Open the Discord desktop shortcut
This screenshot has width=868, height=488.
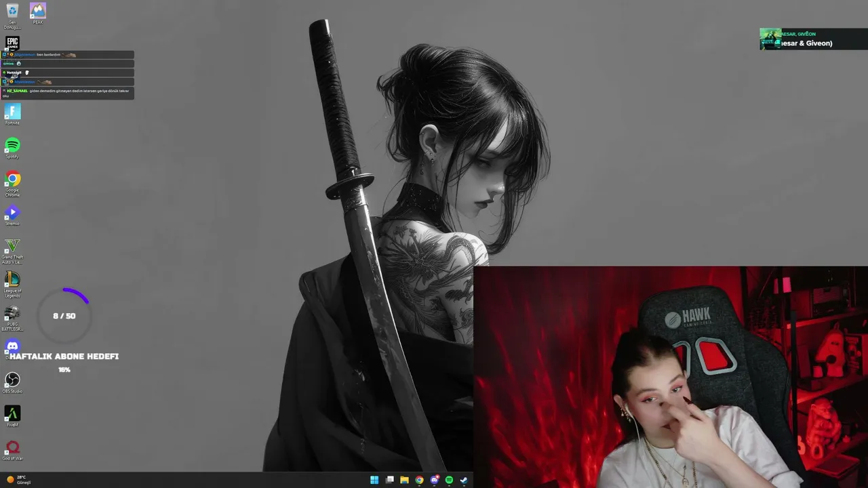pos(12,346)
